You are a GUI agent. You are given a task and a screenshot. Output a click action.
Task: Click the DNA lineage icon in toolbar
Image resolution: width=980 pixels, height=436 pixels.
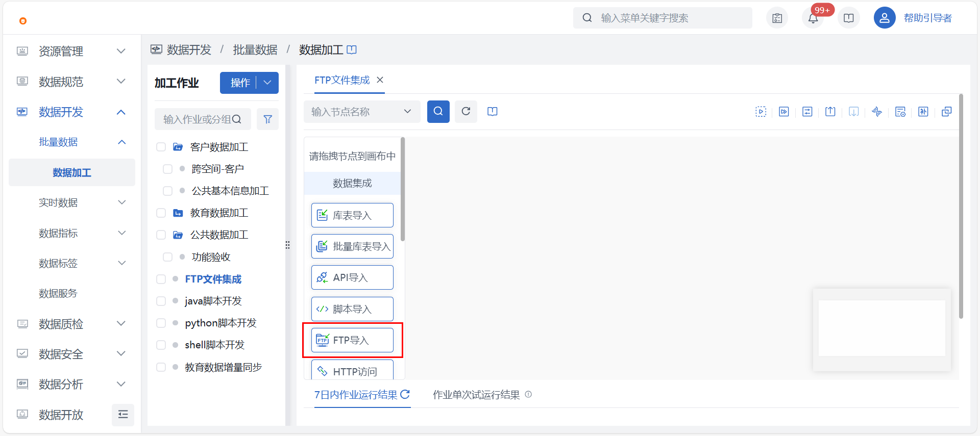[877, 112]
